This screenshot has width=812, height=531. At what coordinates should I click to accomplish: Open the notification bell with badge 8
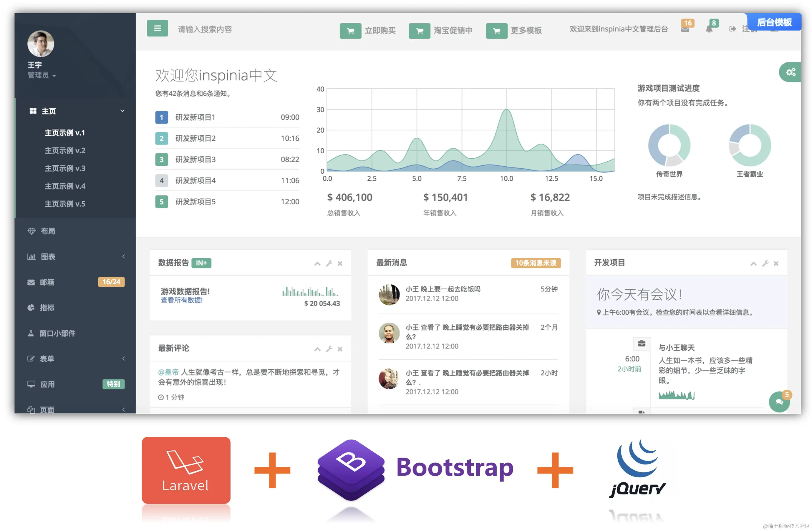(709, 29)
